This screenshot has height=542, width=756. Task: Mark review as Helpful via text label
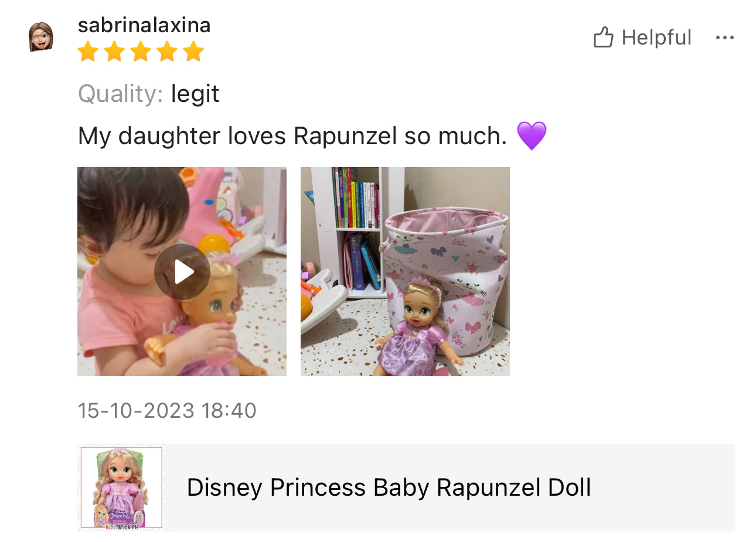pyautogui.click(x=656, y=38)
